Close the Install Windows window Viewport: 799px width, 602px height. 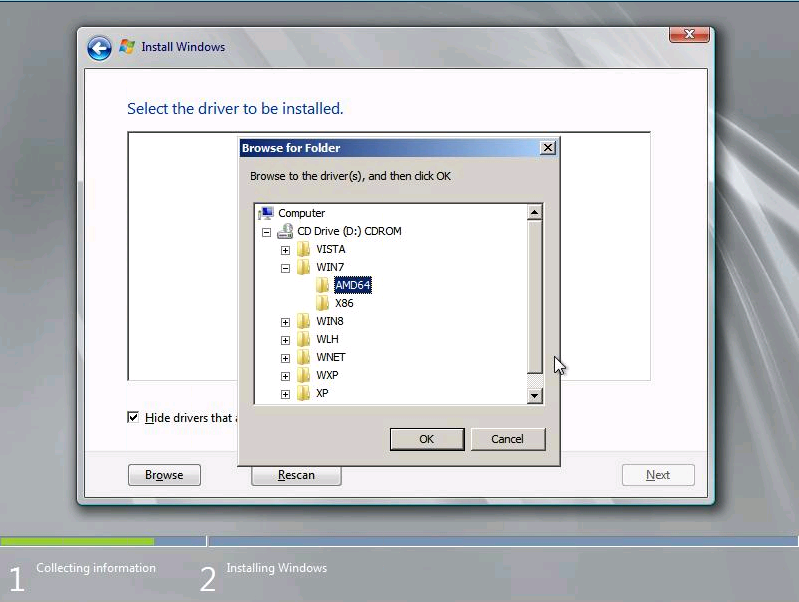point(689,34)
